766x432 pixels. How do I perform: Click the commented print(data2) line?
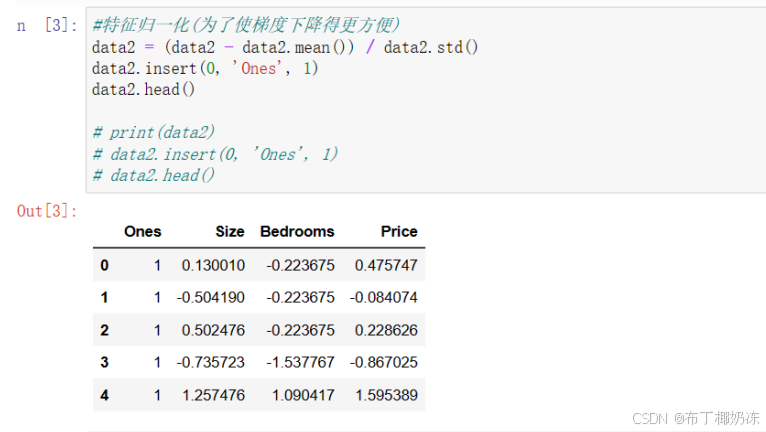point(154,132)
